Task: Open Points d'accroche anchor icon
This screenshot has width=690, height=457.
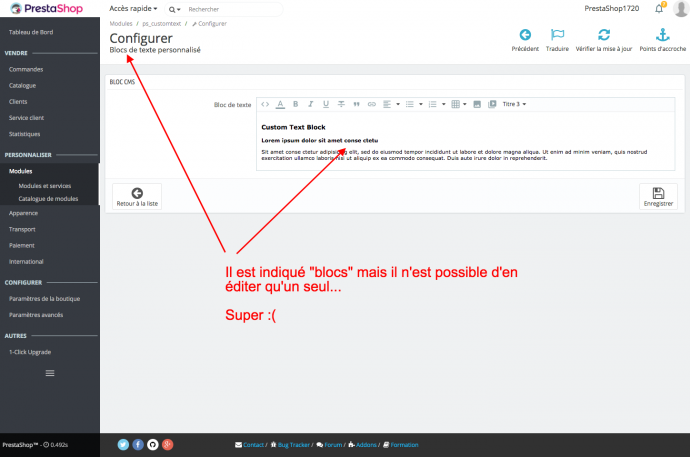Action: pyautogui.click(x=663, y=35)
